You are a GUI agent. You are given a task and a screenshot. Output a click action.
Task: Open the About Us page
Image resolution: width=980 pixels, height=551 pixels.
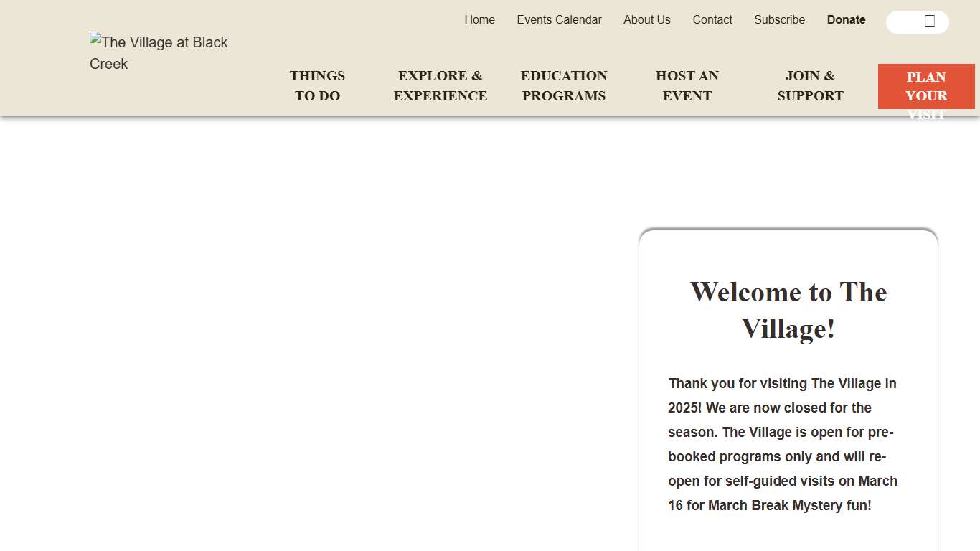[646, 20]
